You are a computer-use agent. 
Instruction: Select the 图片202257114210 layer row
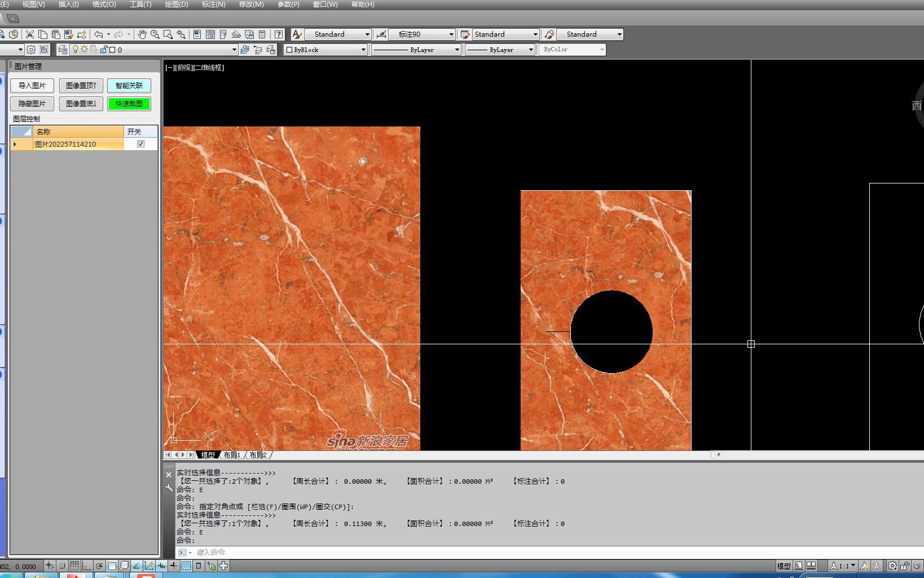click(x=84, y=144)
